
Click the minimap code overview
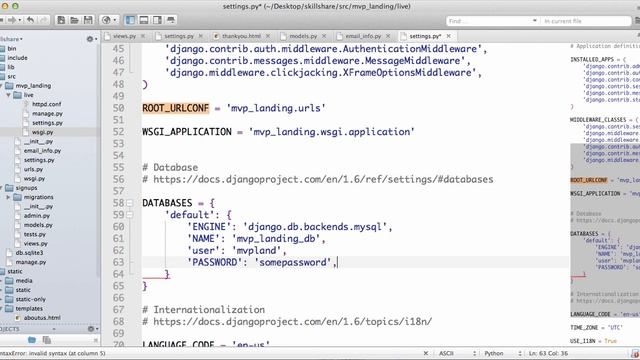tap(605, 195)
